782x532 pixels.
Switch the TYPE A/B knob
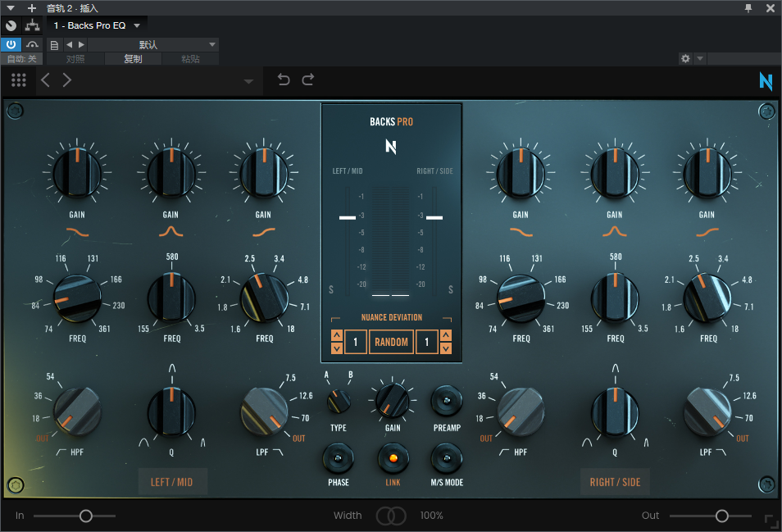[339, 402]
